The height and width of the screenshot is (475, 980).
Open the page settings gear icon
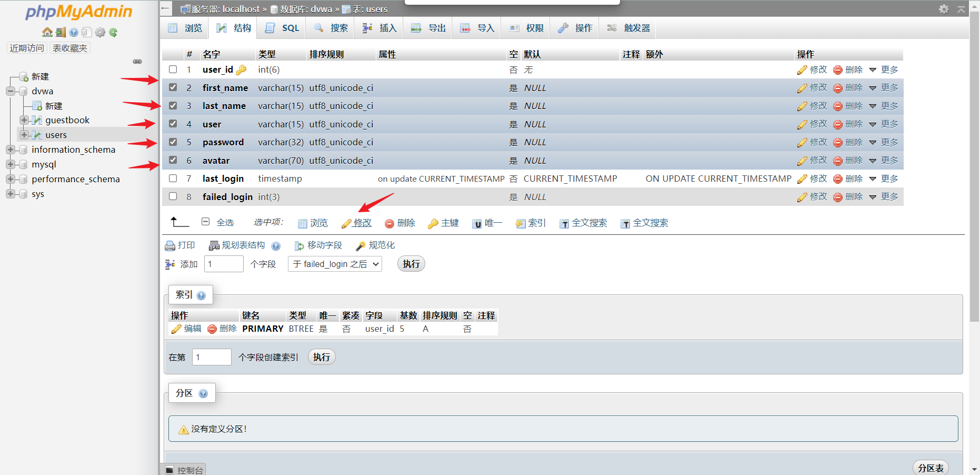[x=944, y=9]
